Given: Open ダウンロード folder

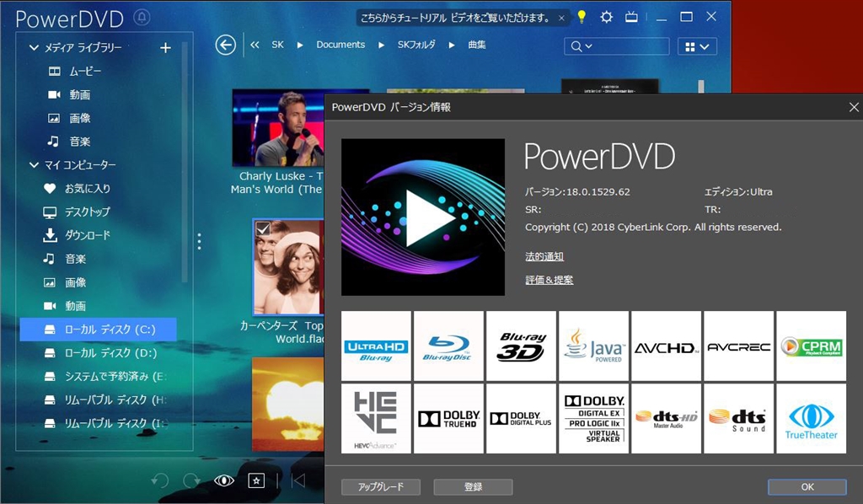Looking at the screenshot, I should 87,235.
